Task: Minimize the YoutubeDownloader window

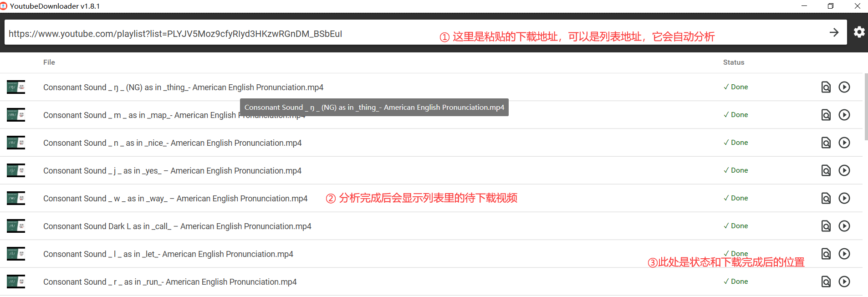Action: tap(804, 6)
